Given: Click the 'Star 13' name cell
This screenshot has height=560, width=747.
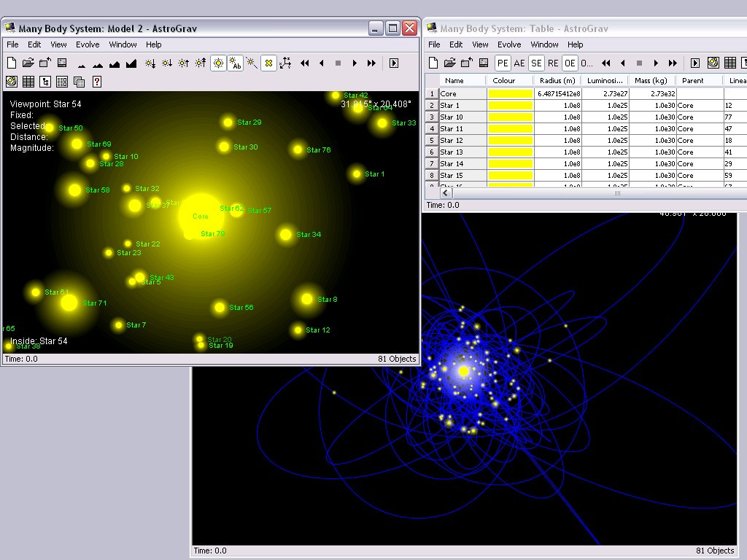Looking at the screenshot, I should click(x=462, y=152).
